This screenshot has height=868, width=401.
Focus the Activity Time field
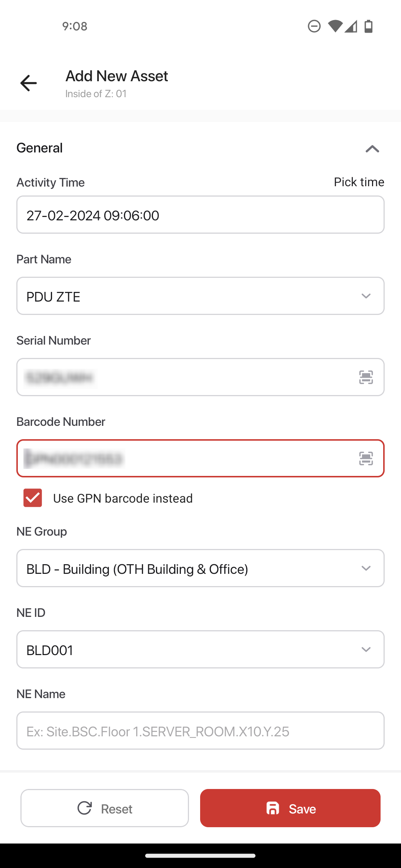click(200, 215)
